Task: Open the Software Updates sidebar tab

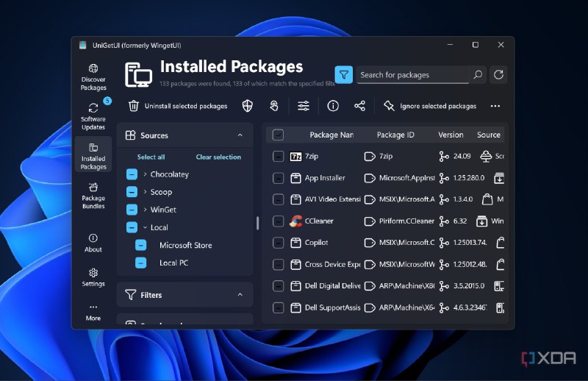Action: (93, 116)
